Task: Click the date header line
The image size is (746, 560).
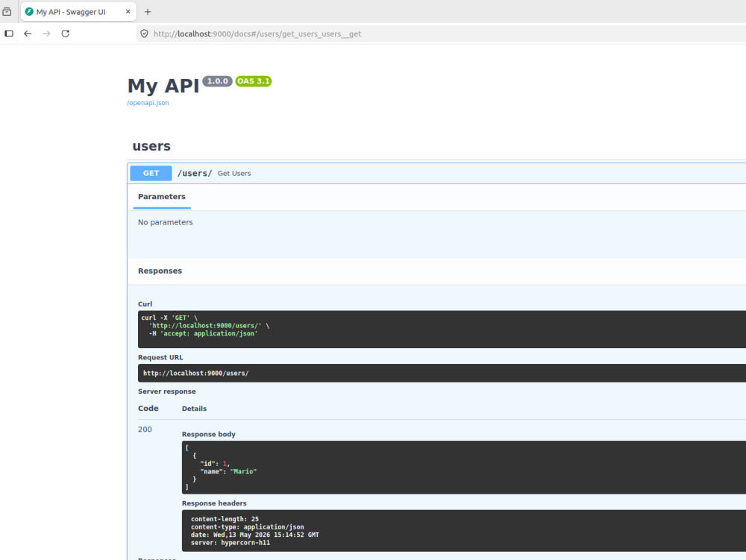Action: coord(255,535)
